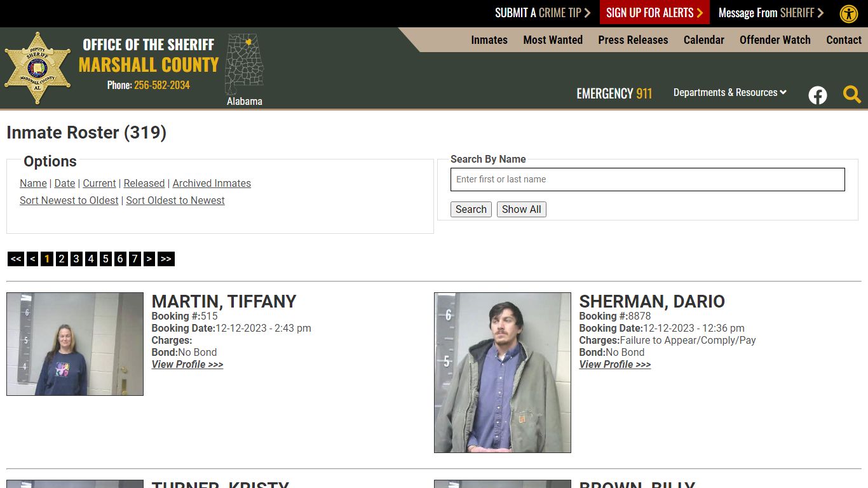Call phone number 256-582-2034
868x488 pixels.
pyautogui.click(x=162, y=85)
